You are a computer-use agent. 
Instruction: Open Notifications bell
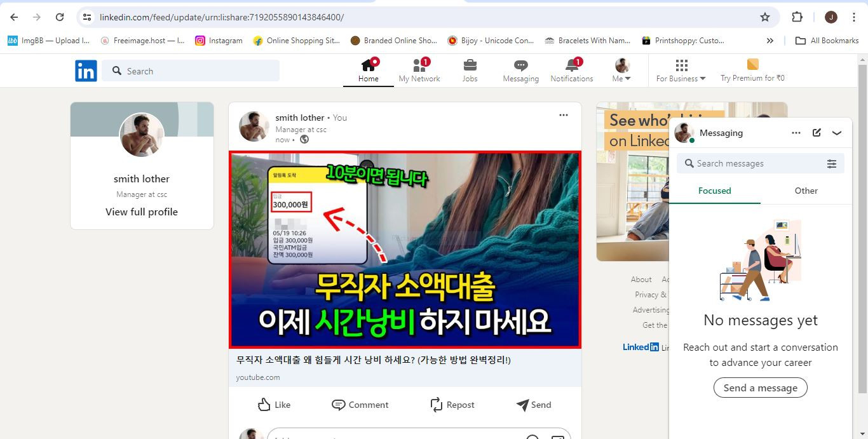(571, 70)
